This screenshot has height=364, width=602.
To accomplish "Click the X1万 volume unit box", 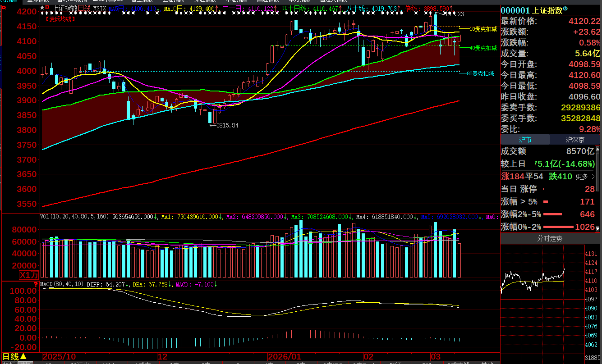I will point(29,275).
